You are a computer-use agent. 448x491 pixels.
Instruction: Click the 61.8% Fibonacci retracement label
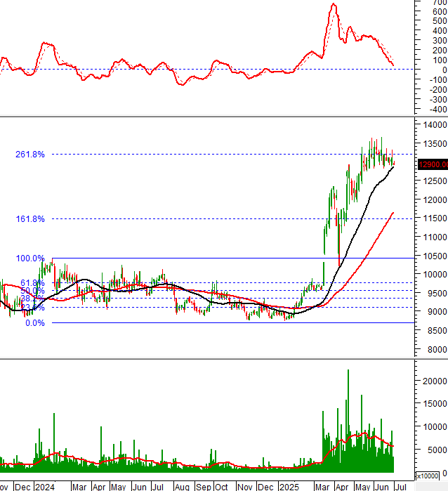point(32,283)
